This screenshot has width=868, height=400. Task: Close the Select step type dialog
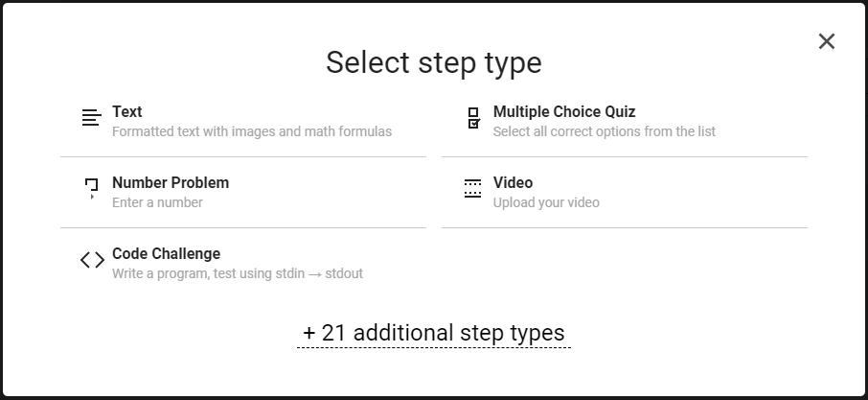[x=827, y=41]
